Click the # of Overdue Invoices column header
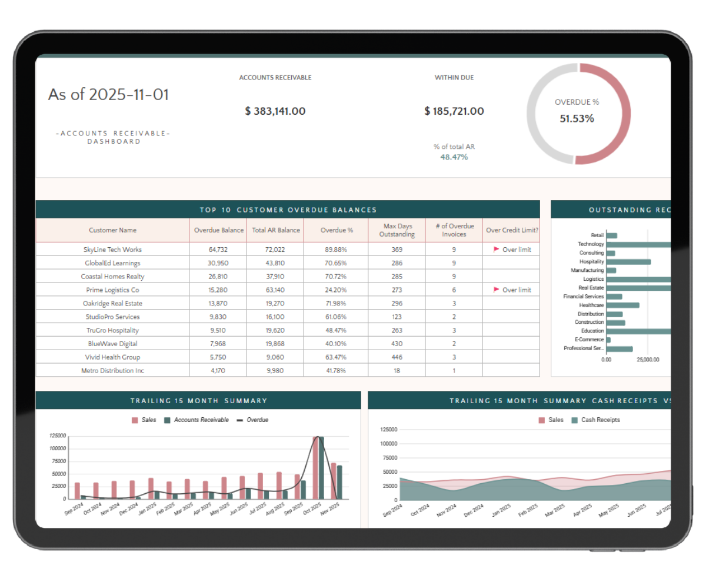Image resolution: width=706 pixels, height=588 pixels. pos(454,230)
